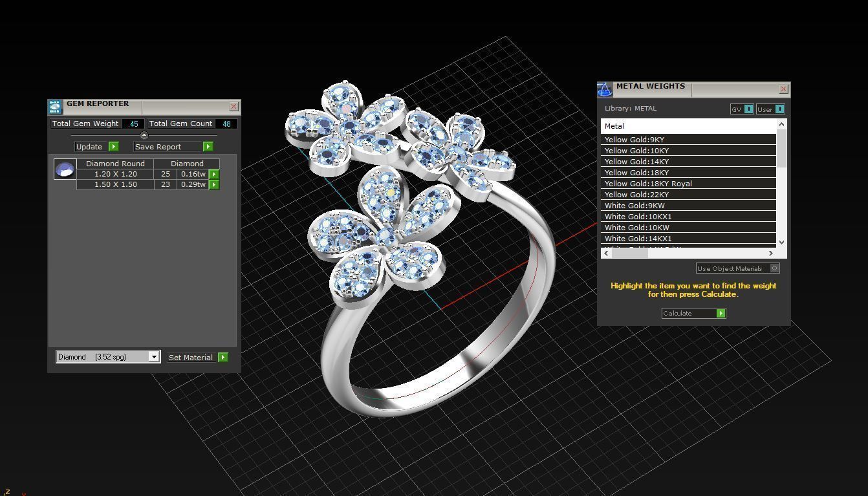Click the Library: METAL label
The height and width of the screenshot is (496, 868).
click(631, 109)
